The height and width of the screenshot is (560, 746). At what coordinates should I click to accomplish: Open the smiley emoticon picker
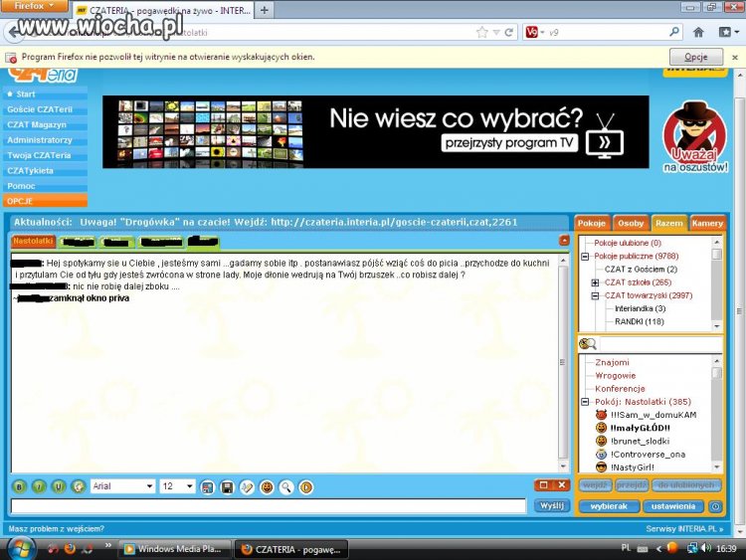(267, 487)
